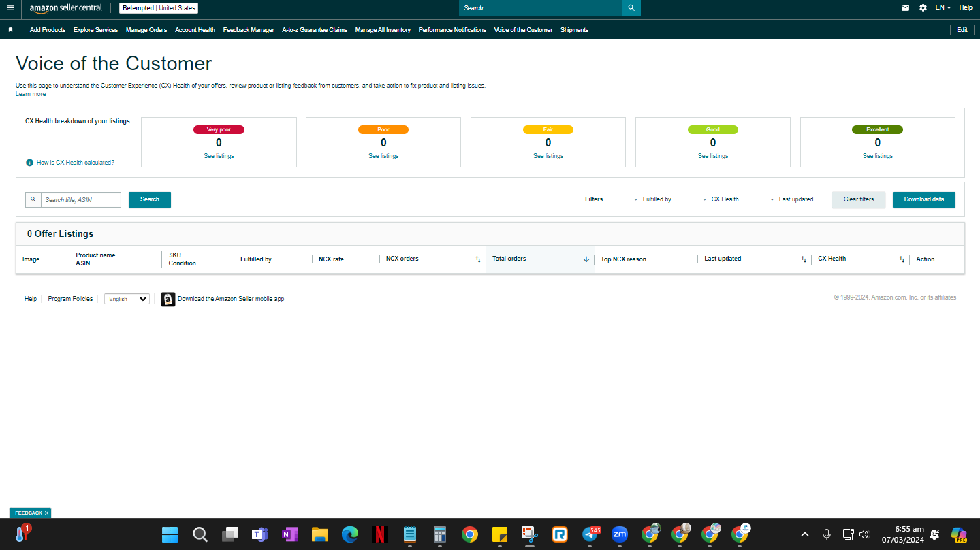The width and height of the screenshot is (980, 550).
Task: Click the Edit favorites bar button
Action: tap(962, 30)
